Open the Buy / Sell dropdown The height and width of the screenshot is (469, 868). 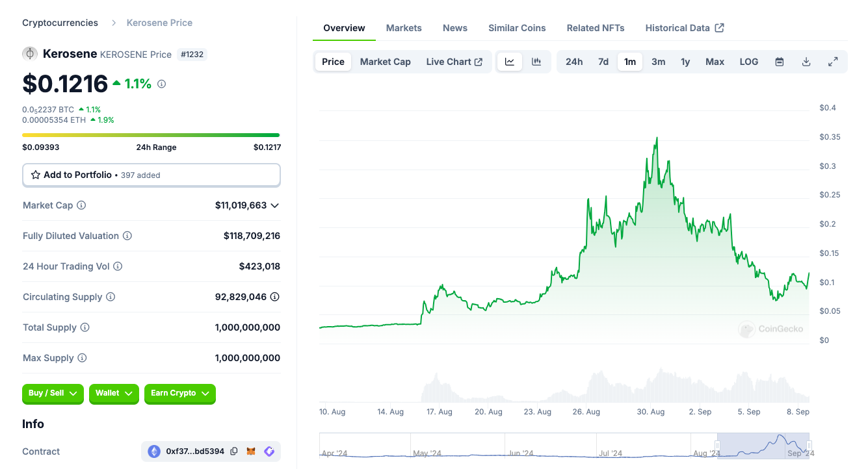[54, 394]
